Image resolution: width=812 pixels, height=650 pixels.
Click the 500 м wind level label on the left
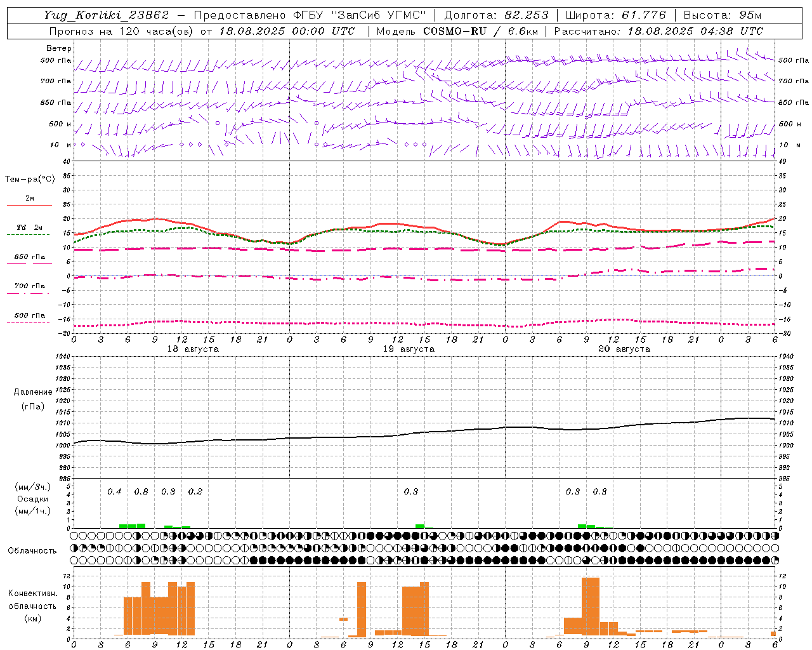(x=56, y=124)
